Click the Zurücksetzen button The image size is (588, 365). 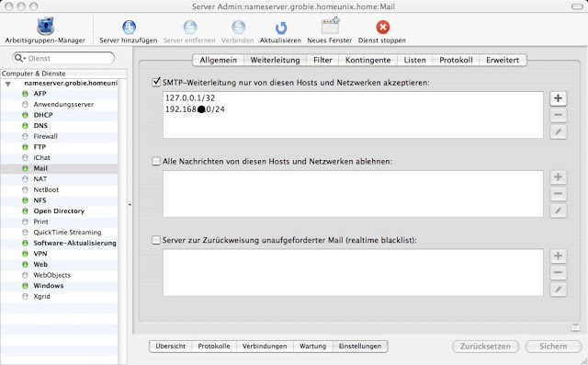coord(485,347)
